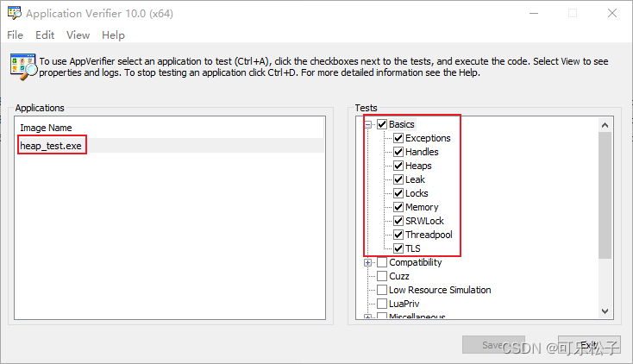The image size is (633, 364).
Task: Enable the Cuzz checkbox
Action: (x=382, y=276)
